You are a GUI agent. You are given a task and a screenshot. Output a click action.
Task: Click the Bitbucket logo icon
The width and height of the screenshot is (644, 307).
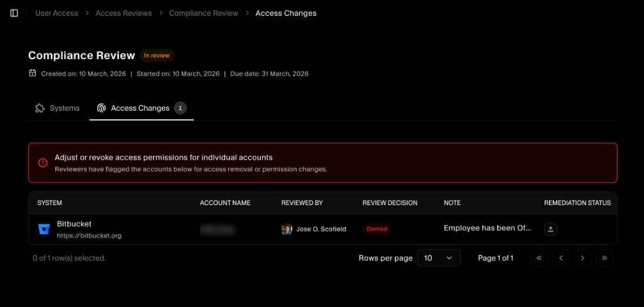click(44, 229)
